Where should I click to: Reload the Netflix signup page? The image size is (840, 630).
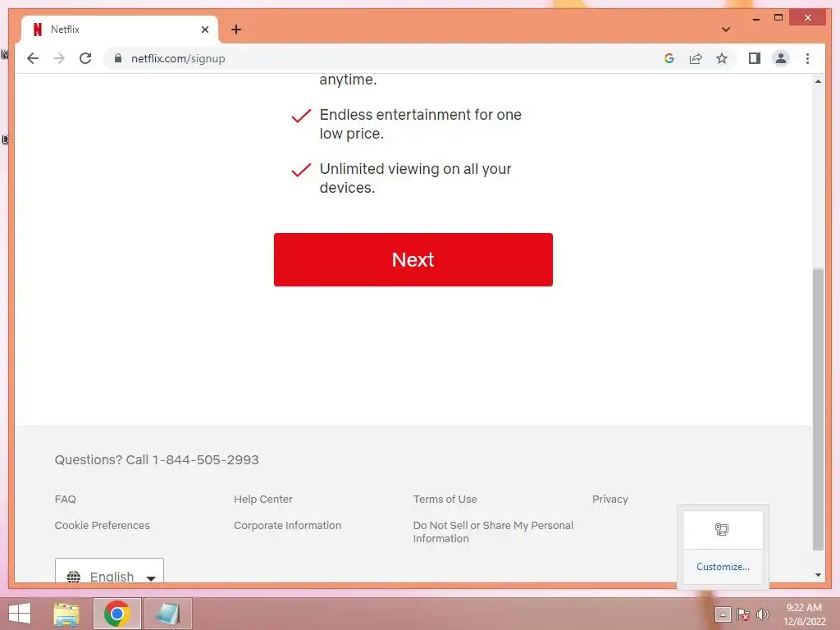(85, 58)
